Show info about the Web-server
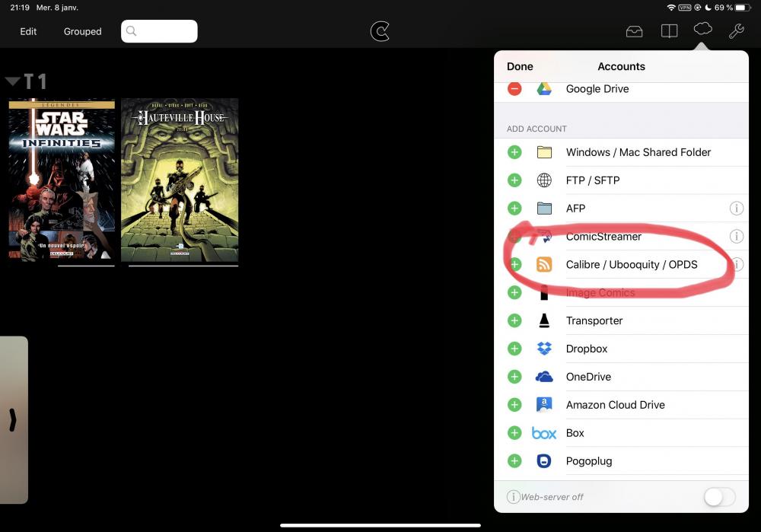Viewport: 761px width, 532px height. pyautogui.click(x=513, y=497)
